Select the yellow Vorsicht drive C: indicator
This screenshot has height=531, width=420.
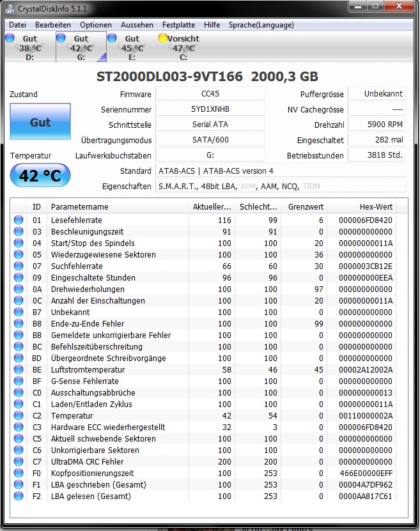[x=163, y=38]
